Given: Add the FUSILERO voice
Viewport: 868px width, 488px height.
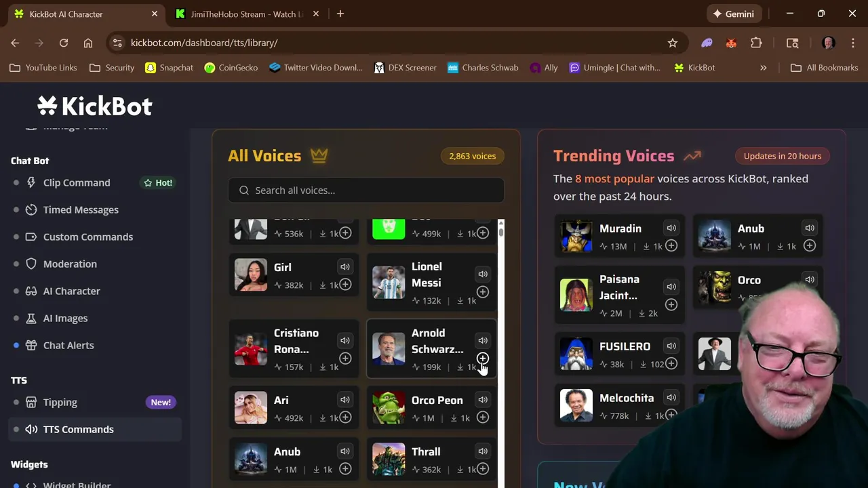Looking at the screenshot, I should [x=671, y=364].
